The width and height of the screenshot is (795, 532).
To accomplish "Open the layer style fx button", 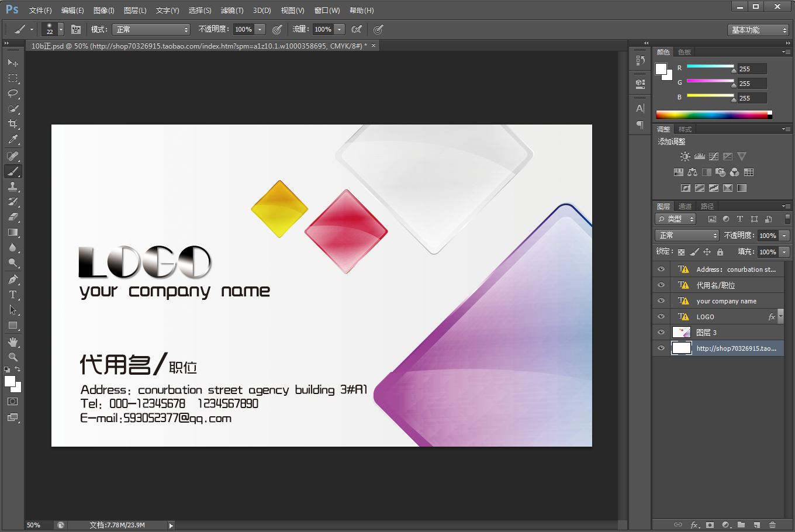I will pyautogui.click(x=694, y=525).
